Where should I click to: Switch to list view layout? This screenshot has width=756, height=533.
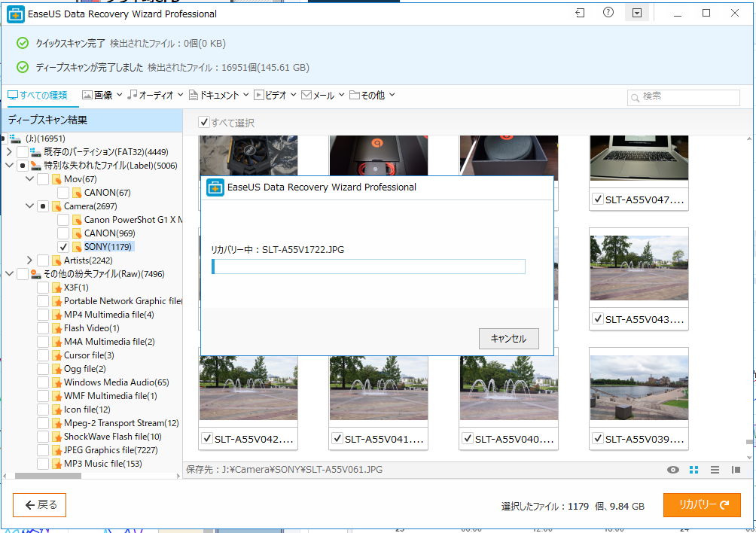coord(715,470)
